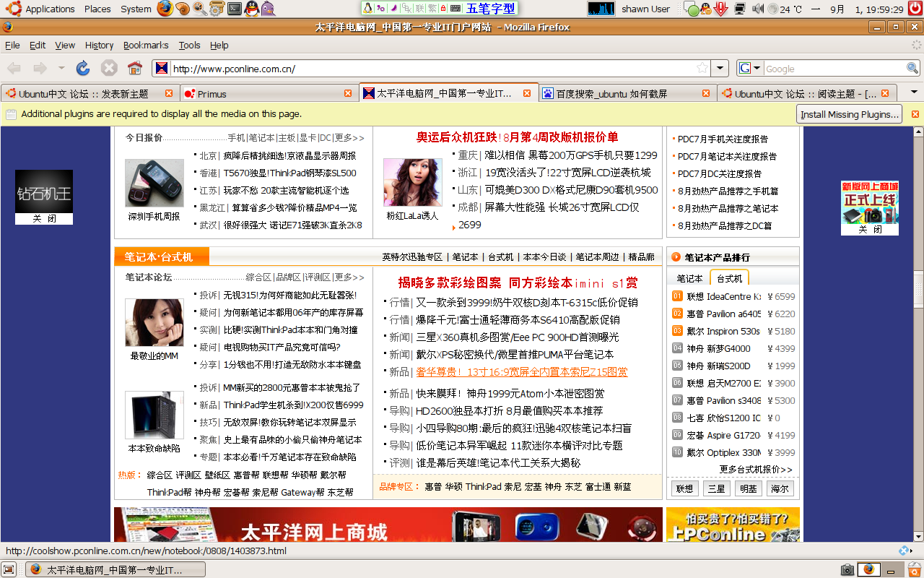Click the 最敬业的MM thumbnail image

click(154, 322)
